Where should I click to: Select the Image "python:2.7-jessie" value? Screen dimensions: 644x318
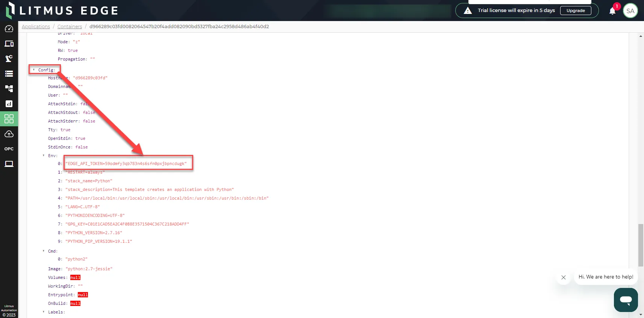pos(89,269)
